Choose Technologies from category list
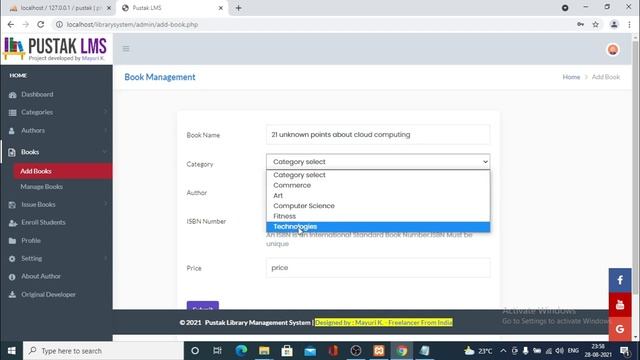The height and width of the screenshot is (360, 640). [378, 227]
